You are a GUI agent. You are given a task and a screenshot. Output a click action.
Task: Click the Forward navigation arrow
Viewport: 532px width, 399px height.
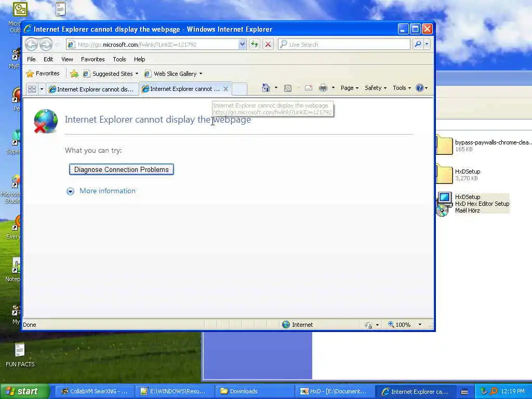pos(46,45)
